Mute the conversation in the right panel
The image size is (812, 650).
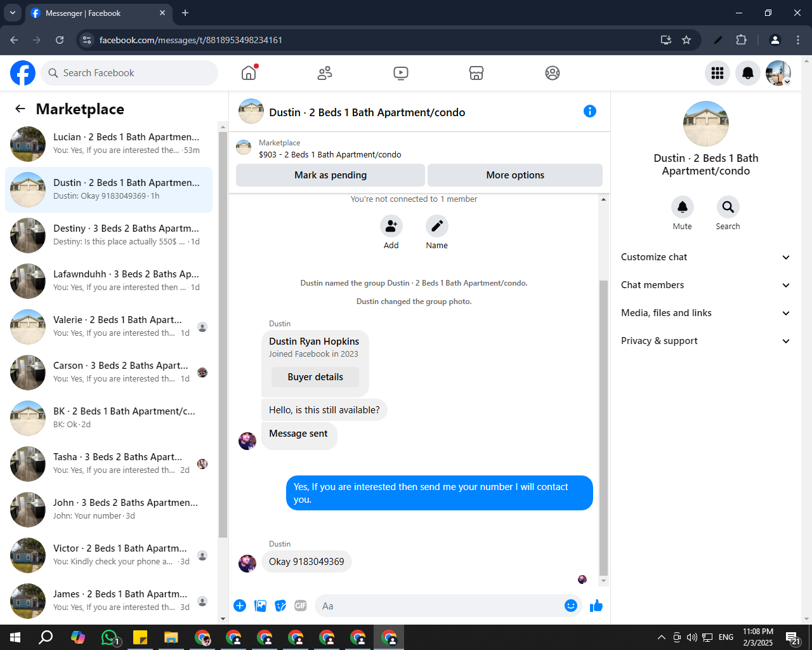pyautogui.click(x=683, y=207)
